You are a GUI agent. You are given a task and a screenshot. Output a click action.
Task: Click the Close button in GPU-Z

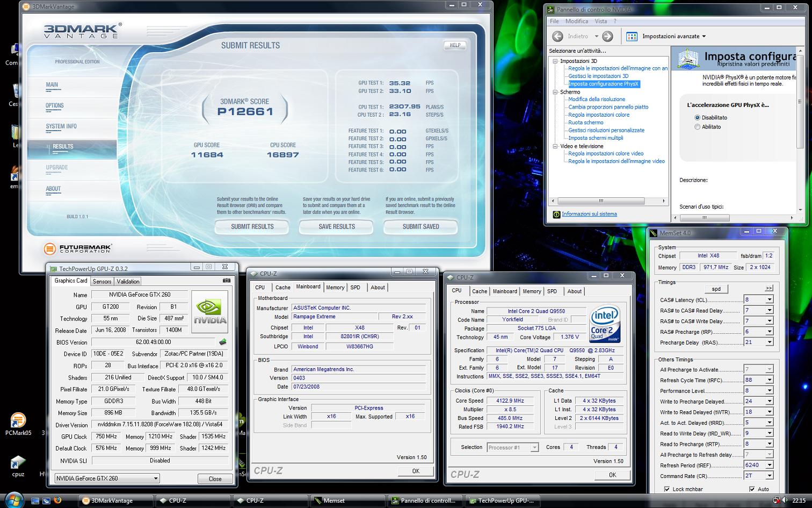point(215,478)
